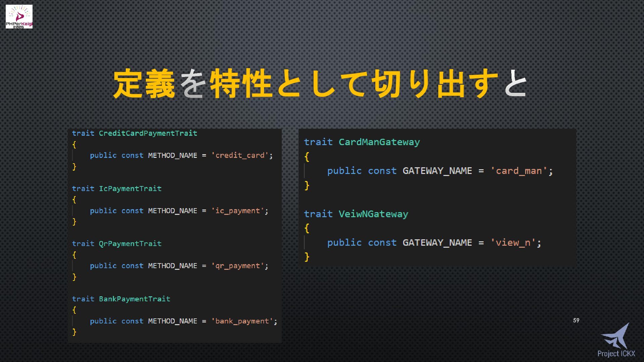644x362 pixels.
Task: Select the CreditCardPaymentTrait trait name
Action: [x=148, y=133]
